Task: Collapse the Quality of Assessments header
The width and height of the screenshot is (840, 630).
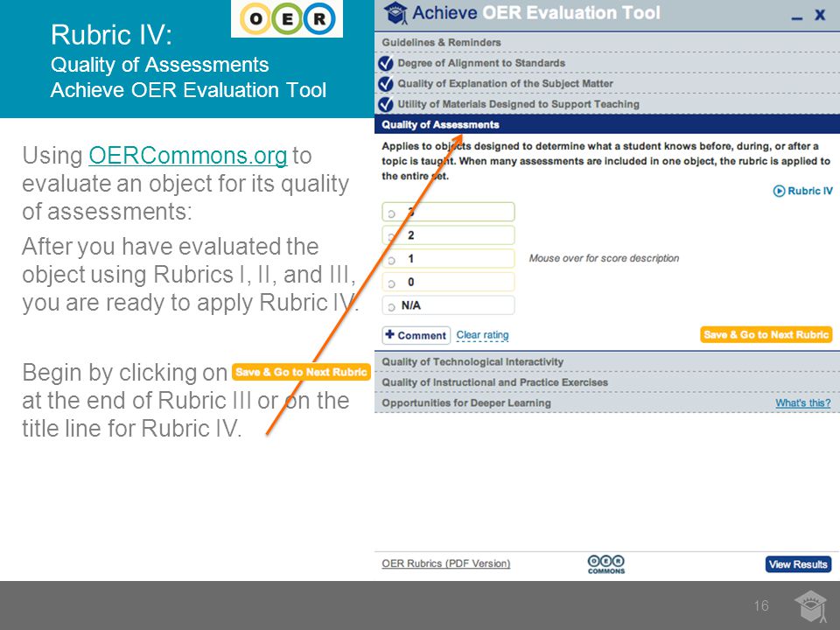Action: 607,124
